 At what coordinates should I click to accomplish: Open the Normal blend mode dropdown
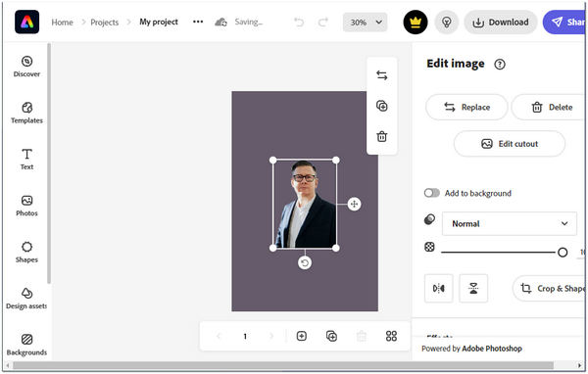pos(510,224)
